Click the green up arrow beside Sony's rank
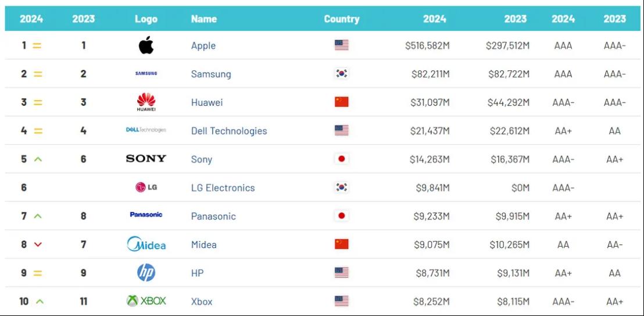644x316 pixels. [x=38, y=159]
